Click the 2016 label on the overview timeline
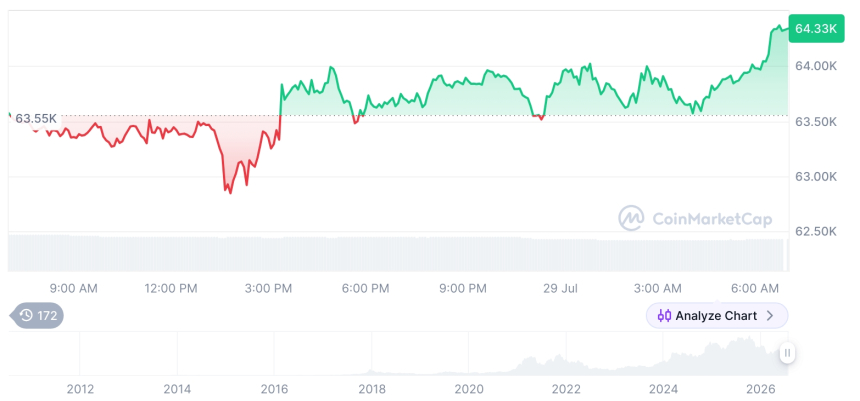860x401 pixels. pos(275,389)
